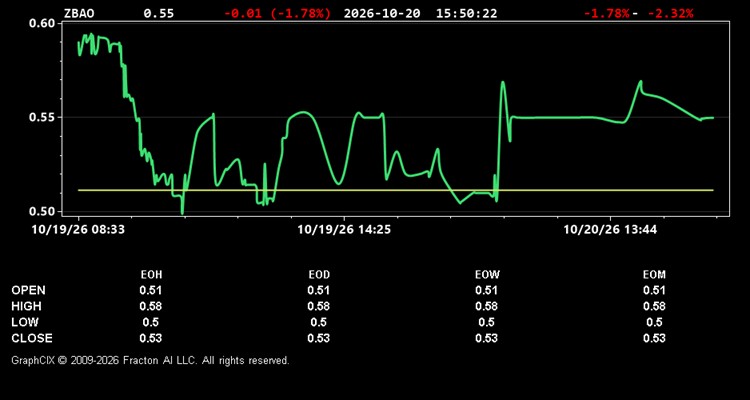The height and width of the screenshot is (400, 750).
Task: Click the current price 0.55 in header
Action: pyautogui.click(x=159, y=13)
